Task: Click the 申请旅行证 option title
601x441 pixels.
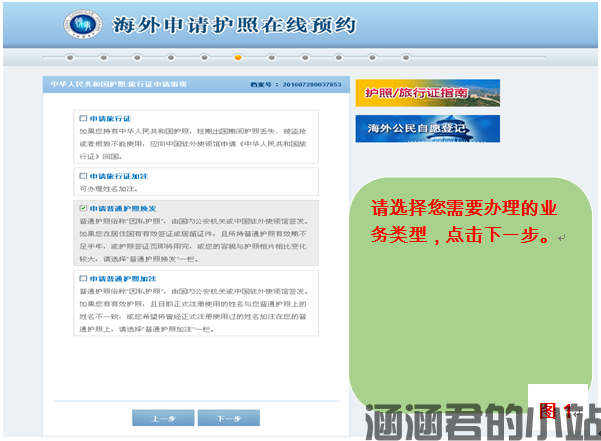Action: pos(110,119)
